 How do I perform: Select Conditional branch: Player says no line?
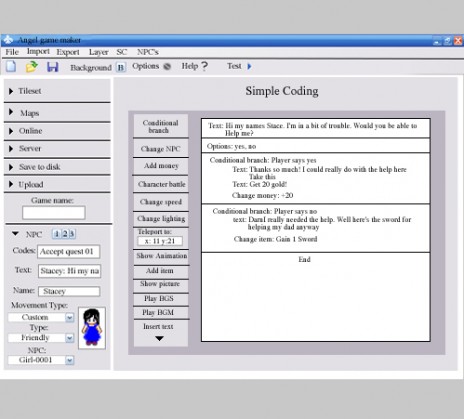coord(265,211)
